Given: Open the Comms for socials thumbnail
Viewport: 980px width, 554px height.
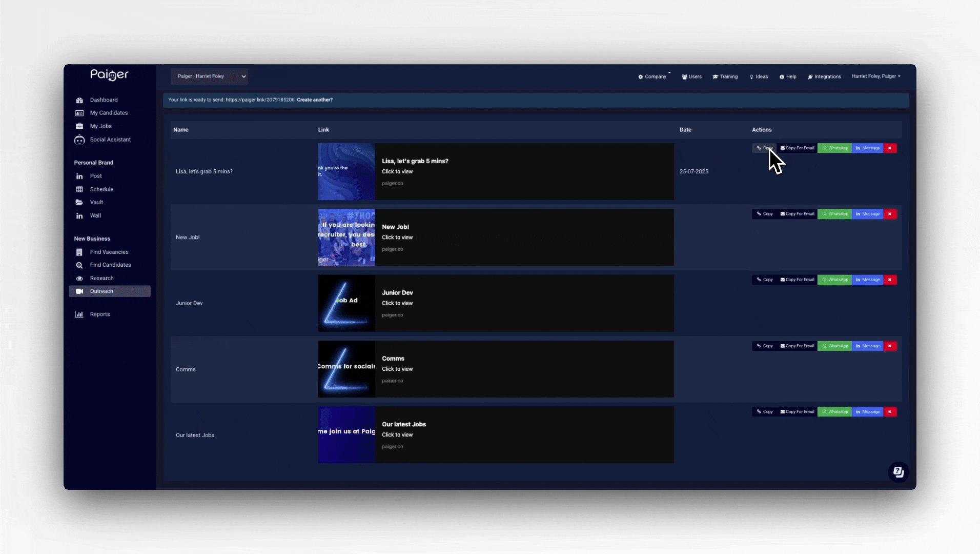Looking at the screenshot, I should (346, 369).
